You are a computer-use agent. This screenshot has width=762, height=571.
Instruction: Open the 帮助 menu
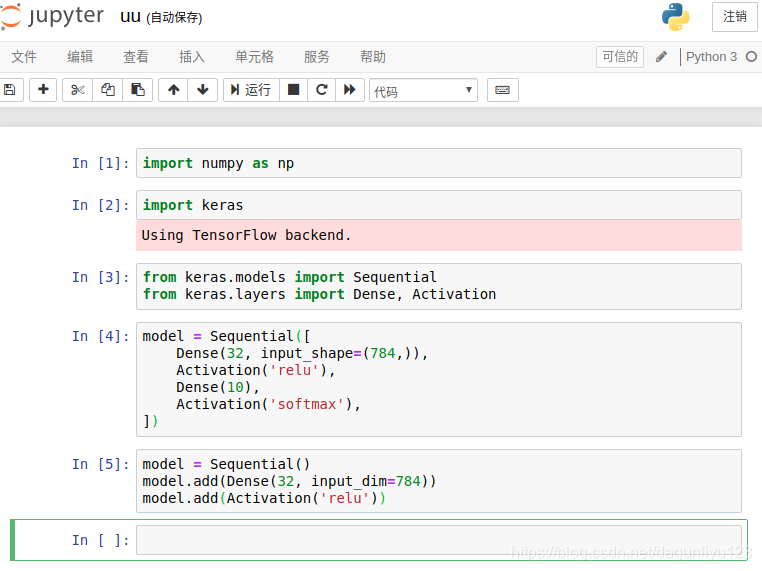(373, 57)
